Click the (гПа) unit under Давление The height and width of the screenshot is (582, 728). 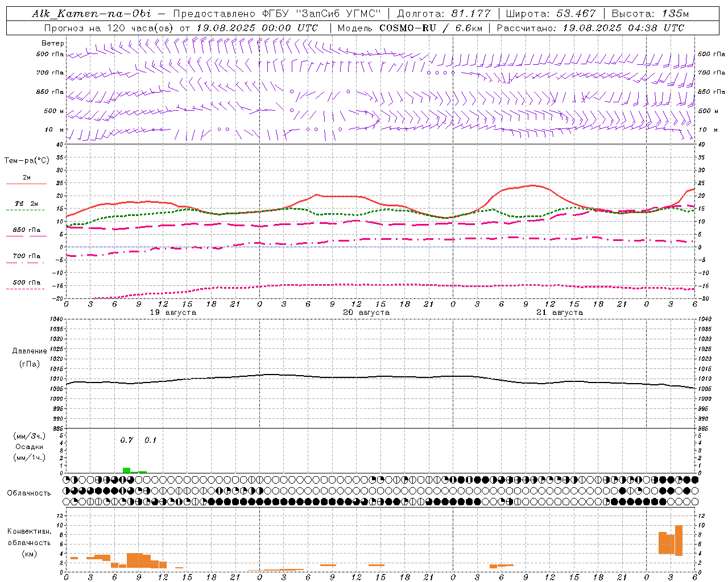click(30, 364)
